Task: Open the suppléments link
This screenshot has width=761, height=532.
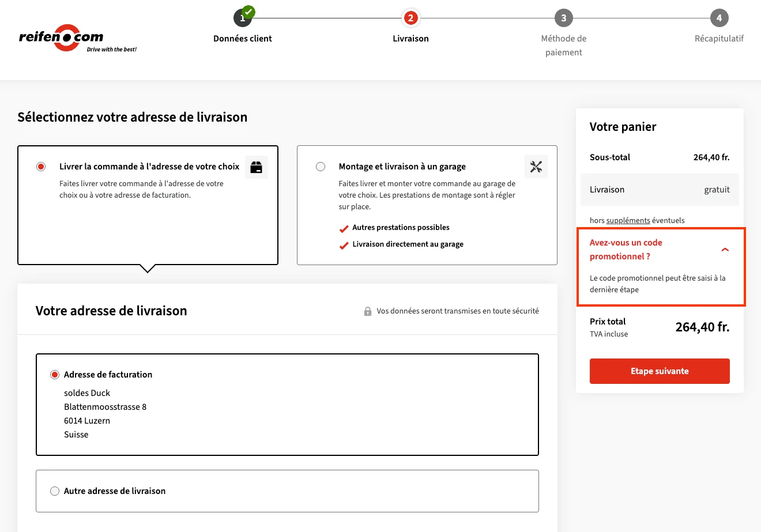Action: [628, 220]
